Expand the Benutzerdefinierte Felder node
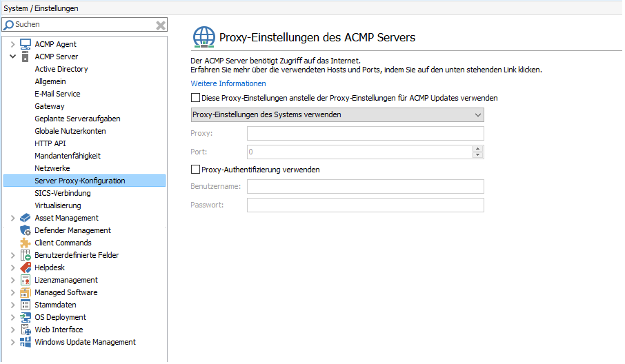The width and height of the screenshot is (625, 364). (x=12, y=255)
